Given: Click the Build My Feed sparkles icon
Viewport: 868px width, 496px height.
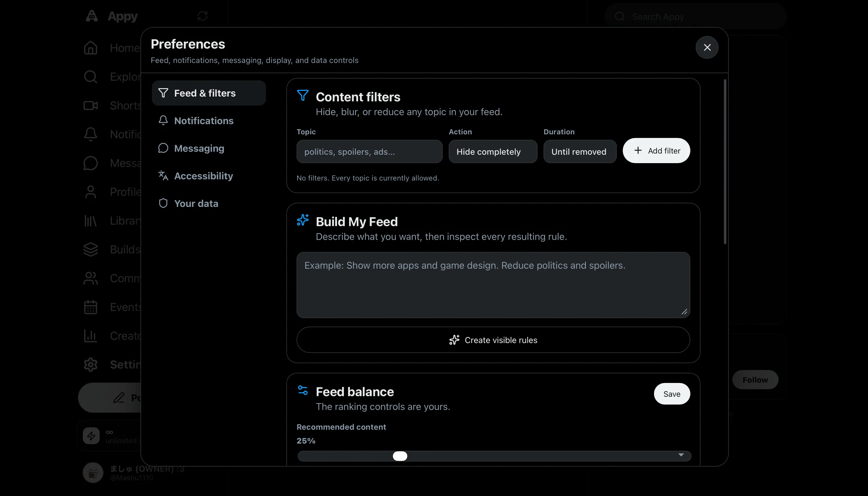Looking at the screenshot, I should pyautogui.click(x=303, y=220).
